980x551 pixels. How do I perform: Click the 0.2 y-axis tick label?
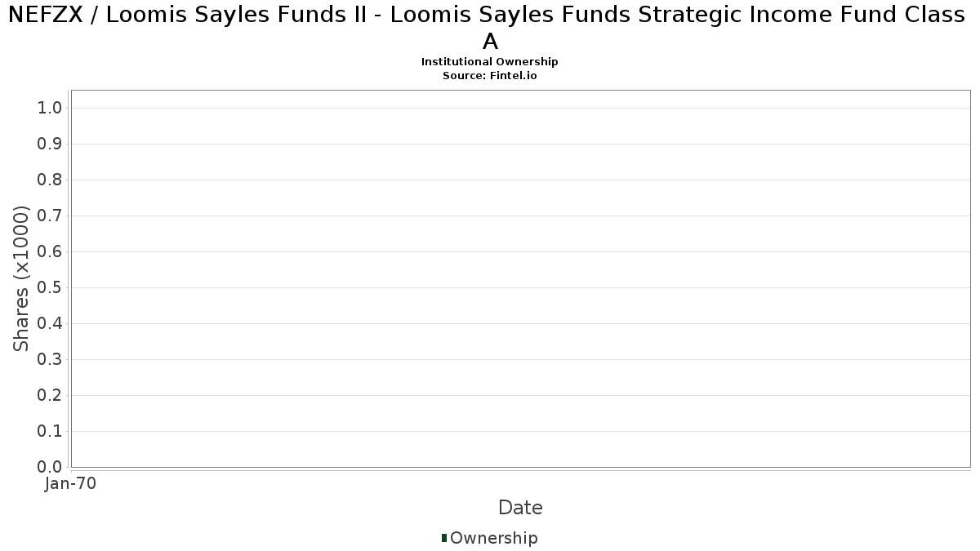click(x=51, y=396)
